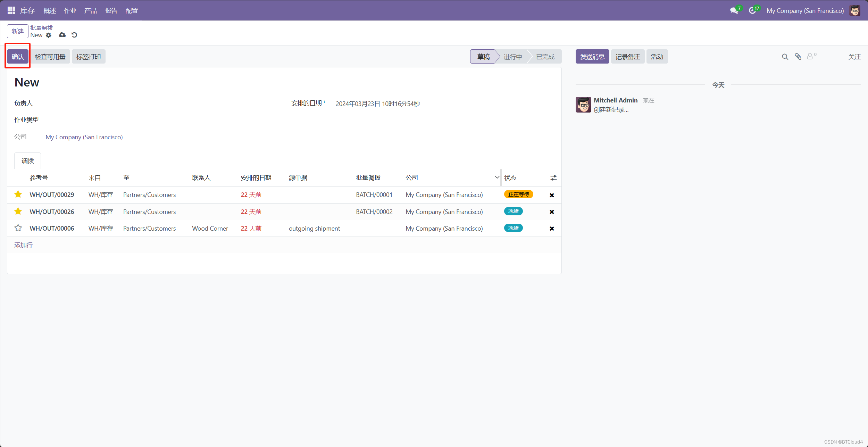Click the 检查可用量 button
868x447 pixels.
[50, 57]
